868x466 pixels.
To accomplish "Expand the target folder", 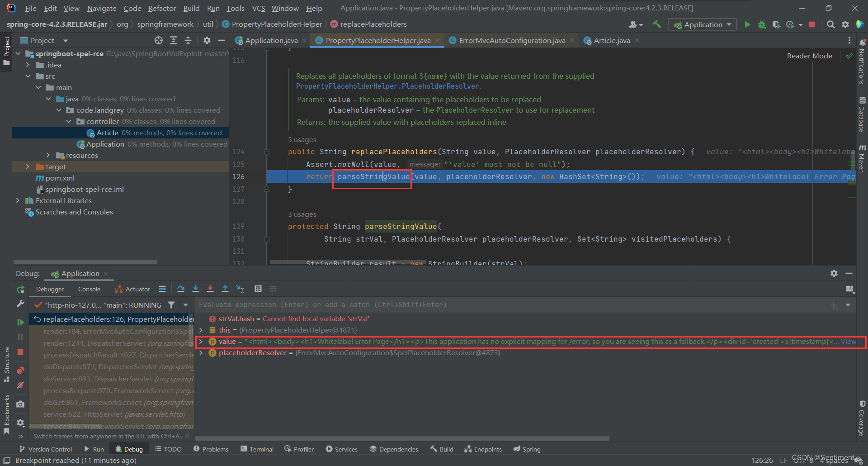I will 28,166.
